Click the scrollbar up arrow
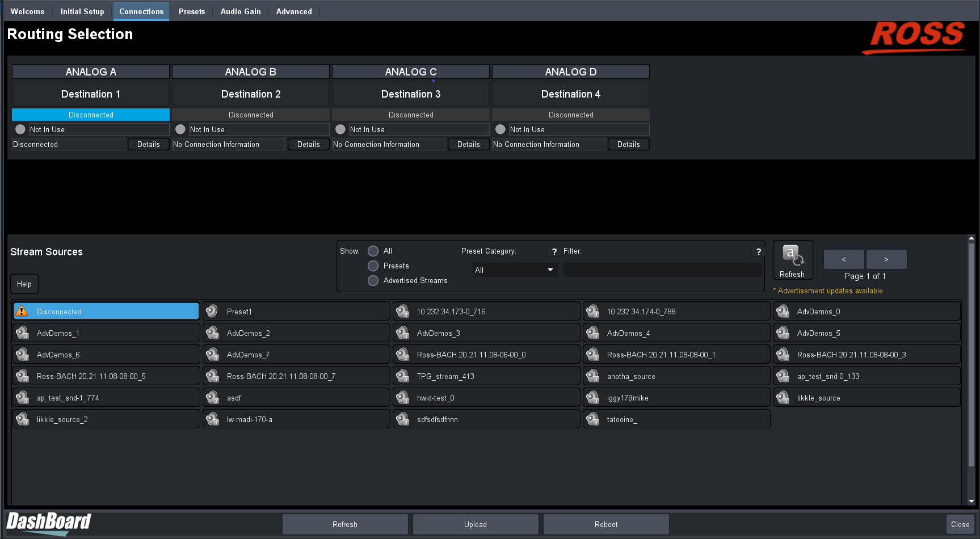 coord(971,239)
